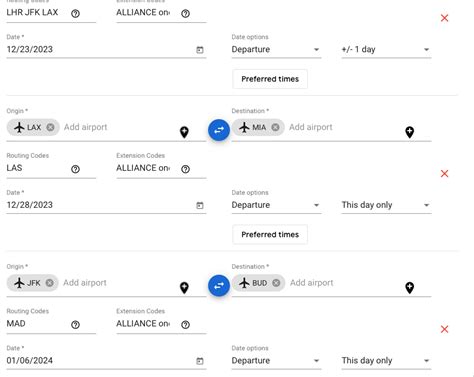The image size is (474, 377).
Task: Open Preferred times for 12/23/2023 flight
Action: (x=270, y=79)
